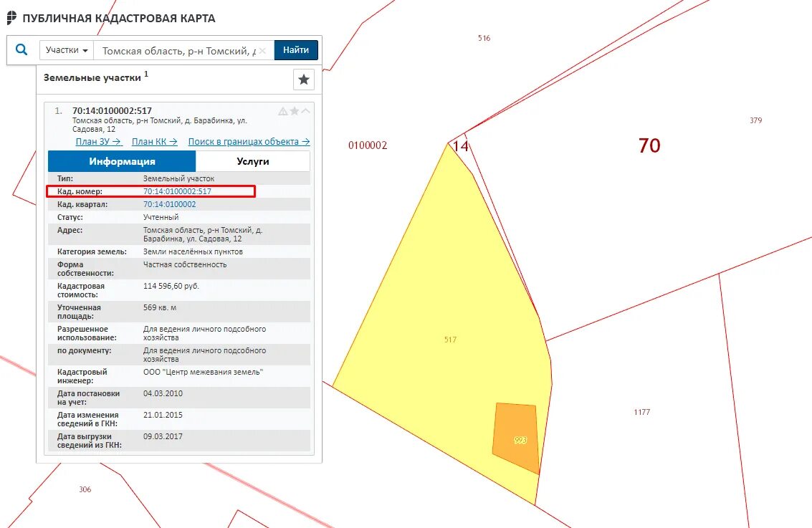This screenshot has width=812, height=528.
Task: Focus the address search input field
Action: point(178,51)
